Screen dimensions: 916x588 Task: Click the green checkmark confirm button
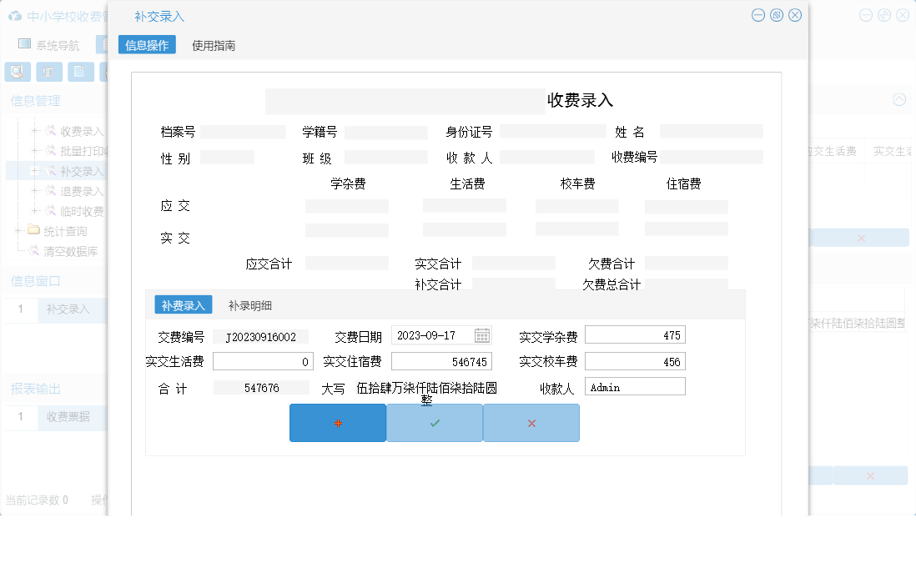click(x=434, y=423)
